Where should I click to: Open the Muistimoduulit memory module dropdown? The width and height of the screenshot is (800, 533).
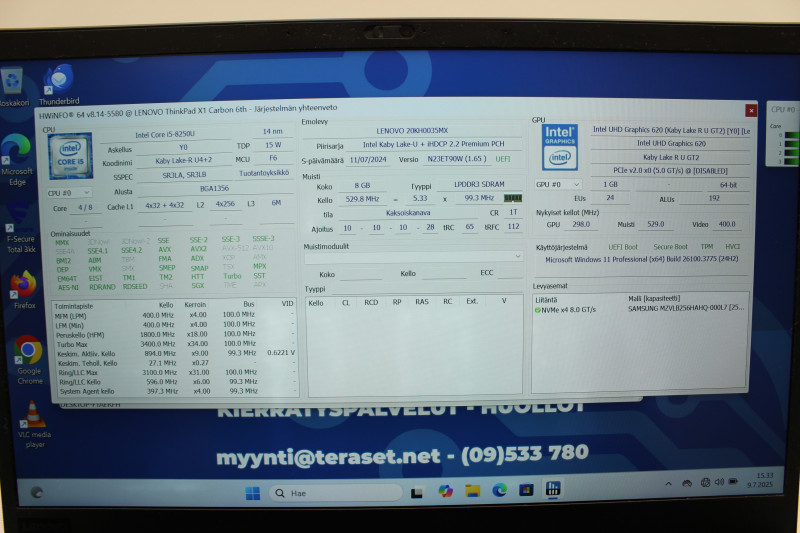[x=413, y=257]
